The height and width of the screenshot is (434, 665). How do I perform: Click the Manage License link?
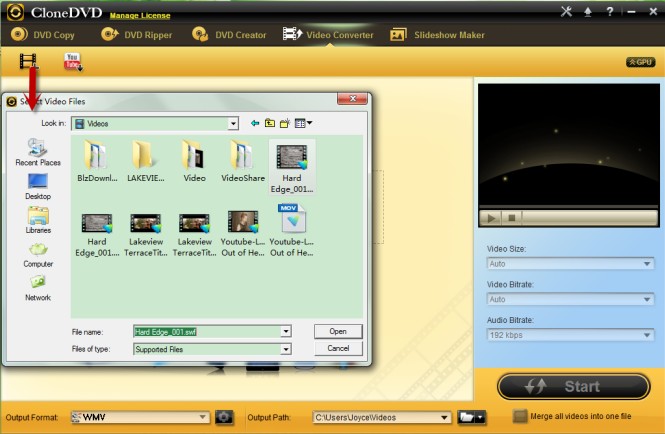coord(140,16)
